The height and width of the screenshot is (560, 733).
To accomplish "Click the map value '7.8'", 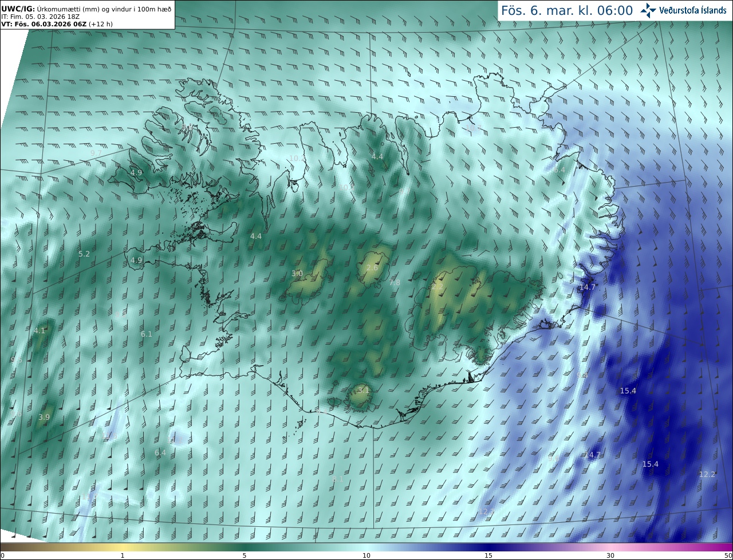I will click(x=395, y=282).
